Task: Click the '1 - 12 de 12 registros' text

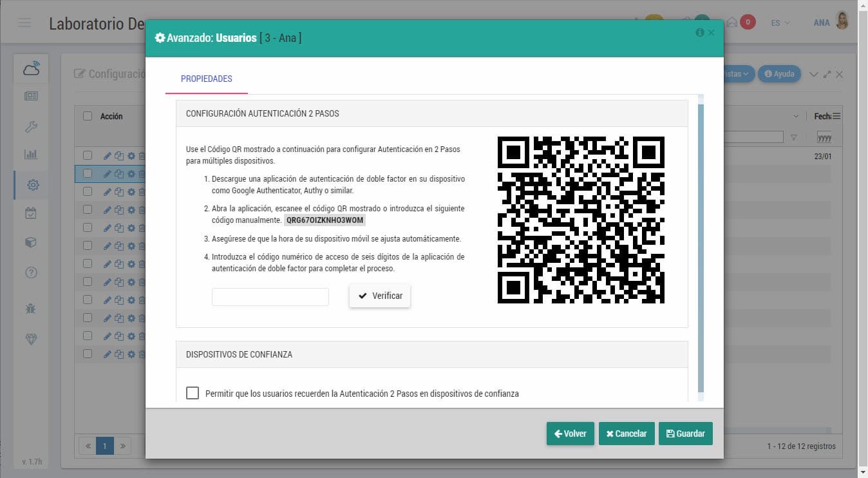Action: pyautogui.click(x=801, y=446)
